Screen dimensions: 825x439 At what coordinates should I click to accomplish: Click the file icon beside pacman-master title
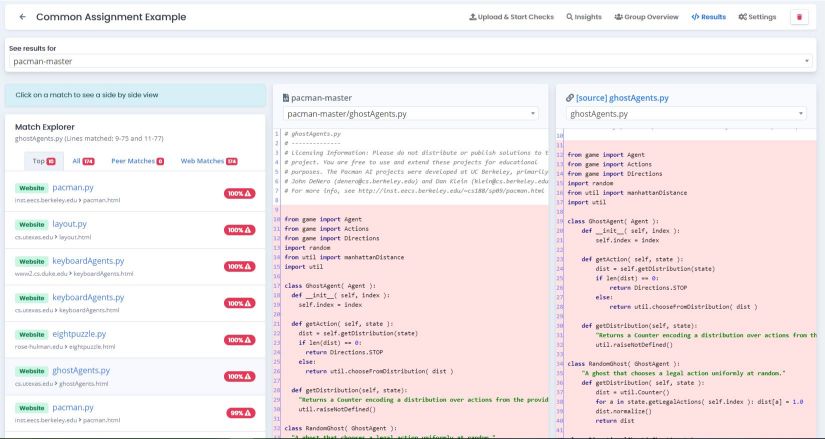[286, 98]
